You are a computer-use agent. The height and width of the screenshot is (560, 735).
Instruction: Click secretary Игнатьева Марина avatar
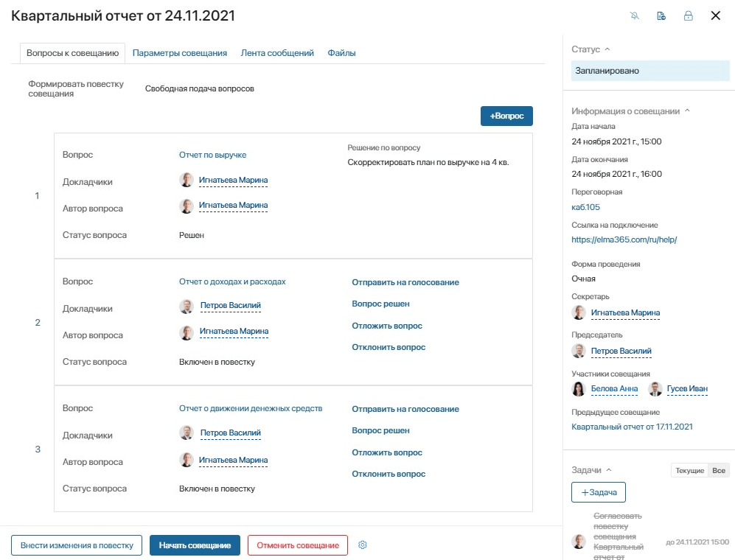tap(579, 312)
